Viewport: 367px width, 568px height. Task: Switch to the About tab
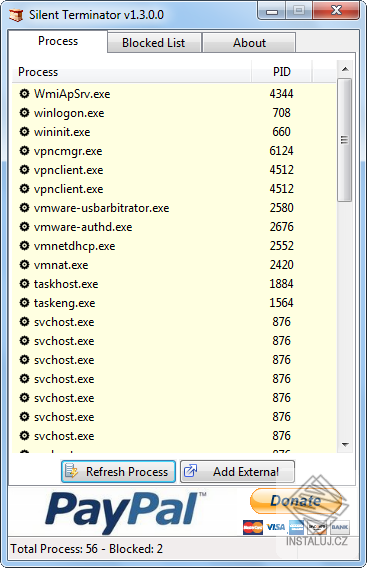[249, 43]
